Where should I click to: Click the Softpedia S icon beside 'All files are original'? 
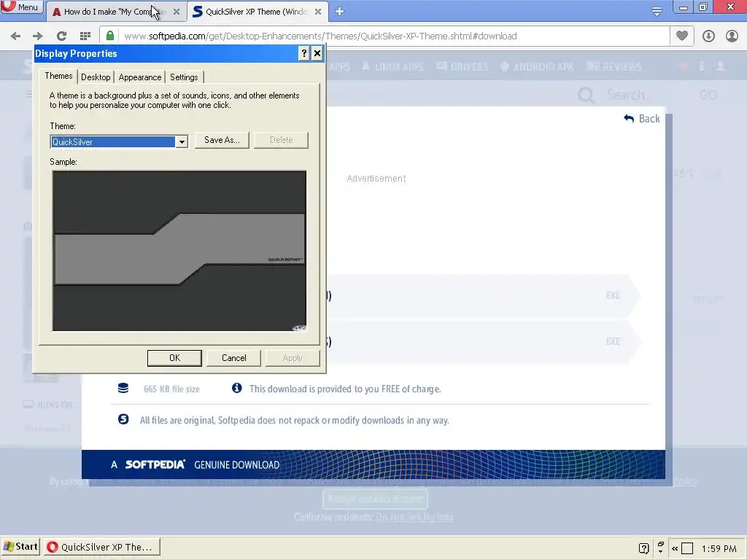(123, 419)
